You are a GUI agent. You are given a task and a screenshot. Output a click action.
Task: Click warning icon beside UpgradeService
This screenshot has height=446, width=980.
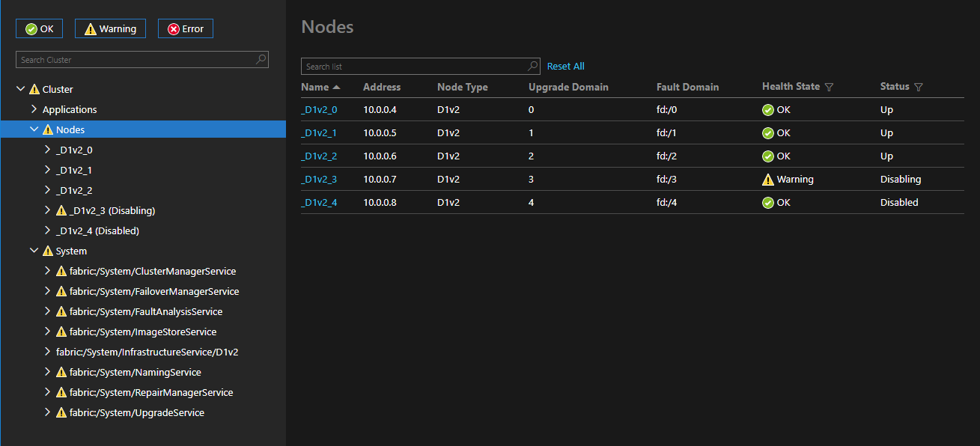tap(61, 412)
